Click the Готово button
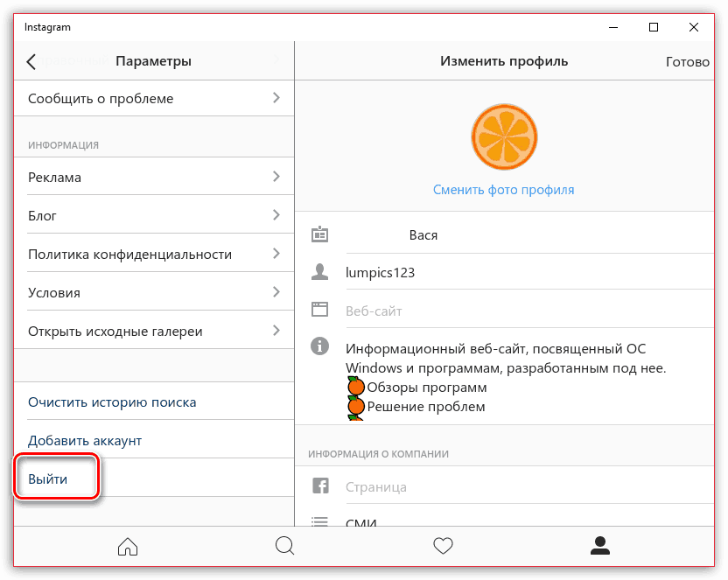Image resolution: width=728 pixels, height=580 pixels. [688, 62]
